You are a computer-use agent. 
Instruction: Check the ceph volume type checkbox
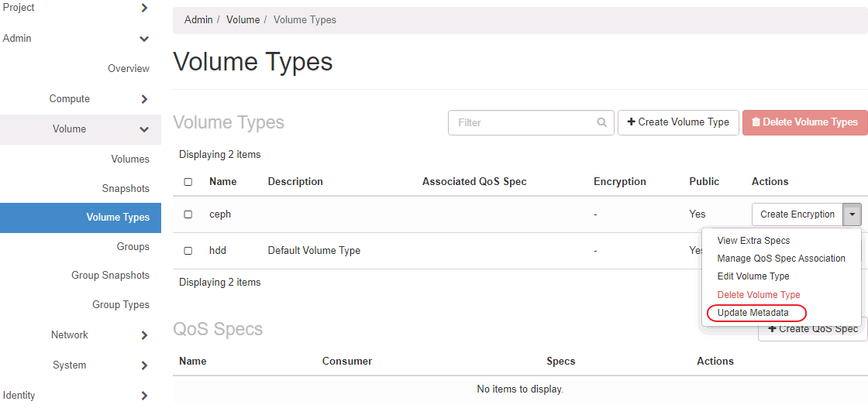point(188,214)
